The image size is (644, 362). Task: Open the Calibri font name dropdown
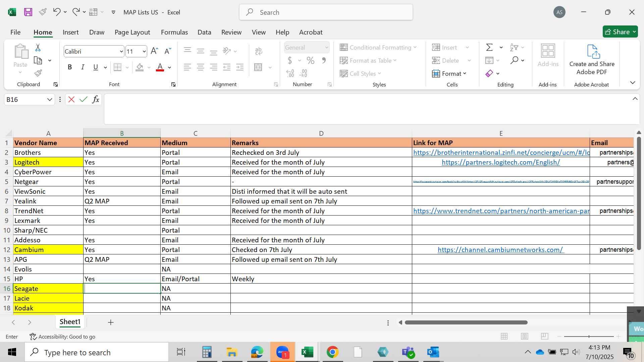click(x=121, y=52)
